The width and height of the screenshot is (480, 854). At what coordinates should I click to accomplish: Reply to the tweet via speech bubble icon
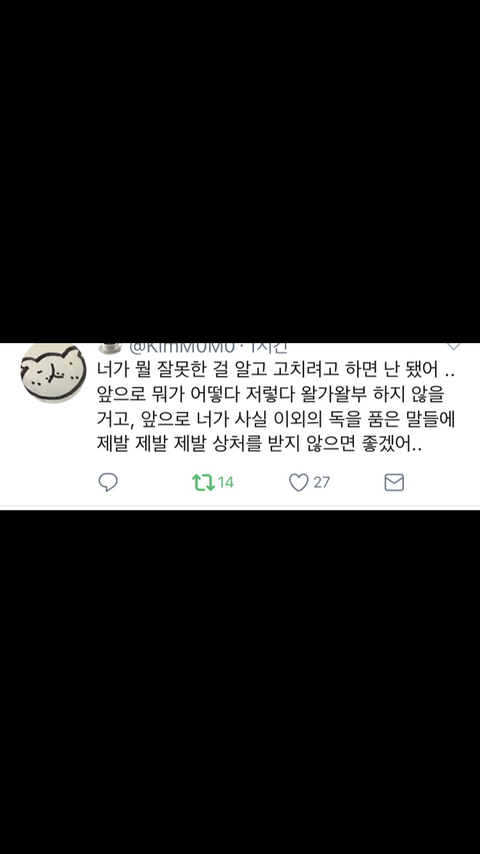point(108,482)
